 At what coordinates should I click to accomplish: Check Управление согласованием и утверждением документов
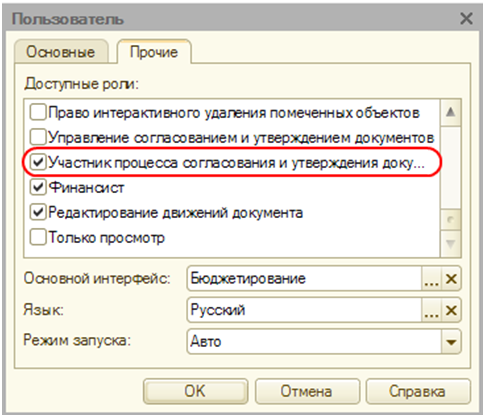point(38,137)
